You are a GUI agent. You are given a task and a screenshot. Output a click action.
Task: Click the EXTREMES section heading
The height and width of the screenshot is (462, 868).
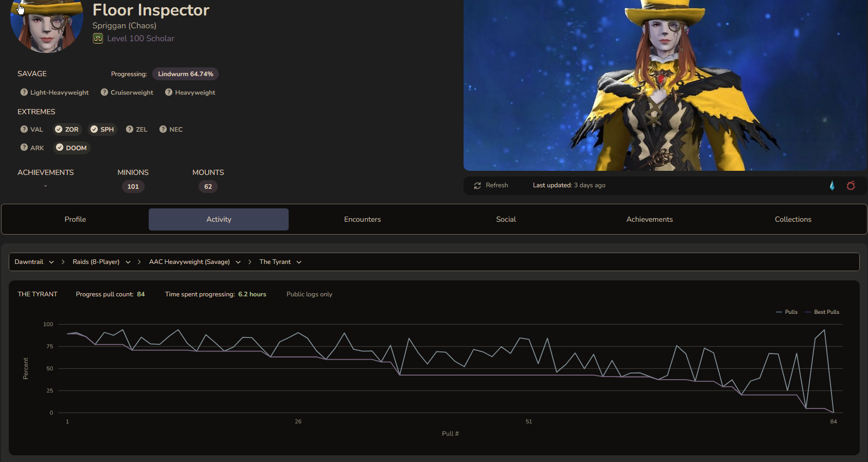[x=36, y=112]
